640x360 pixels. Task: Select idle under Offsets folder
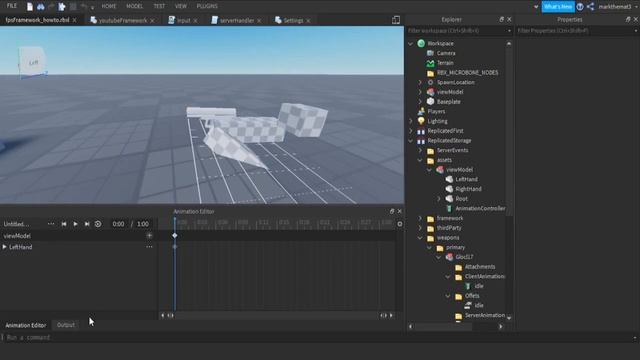[x=479, y=305]
